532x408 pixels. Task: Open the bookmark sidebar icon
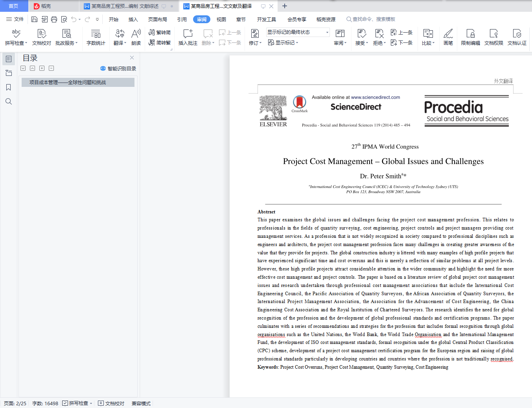pos(9,87)
